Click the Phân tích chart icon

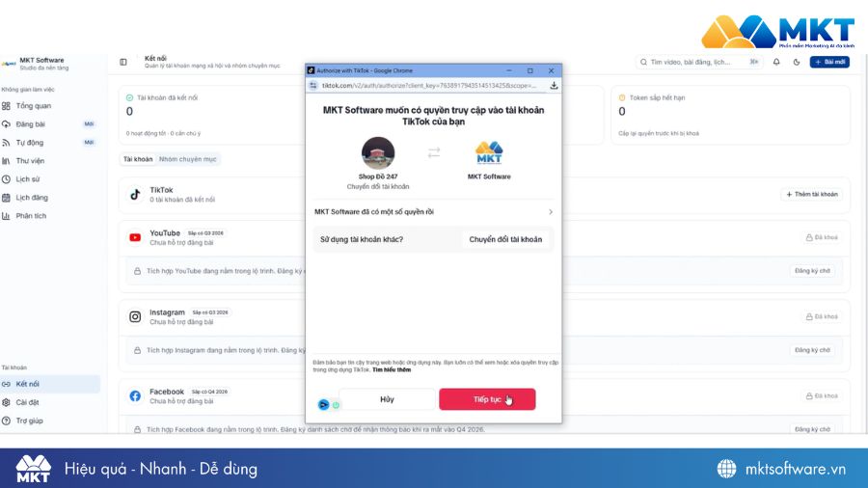pyautogui.click(x=6, y=215)
